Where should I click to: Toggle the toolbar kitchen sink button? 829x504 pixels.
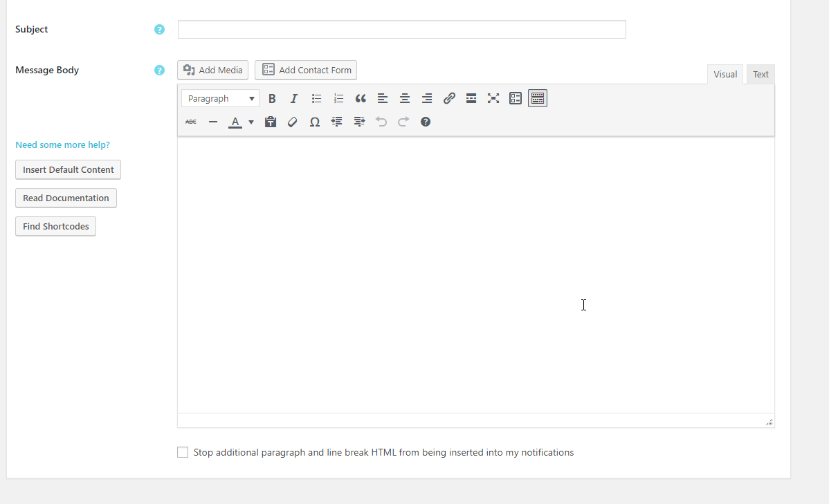(538, 99)
